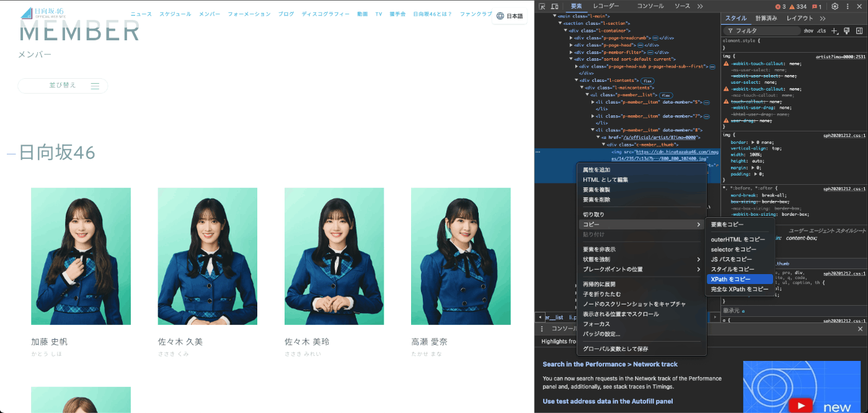868x413 pixels.
Task: Choose 要素を削除 in context menu
Action: (642, 200)
